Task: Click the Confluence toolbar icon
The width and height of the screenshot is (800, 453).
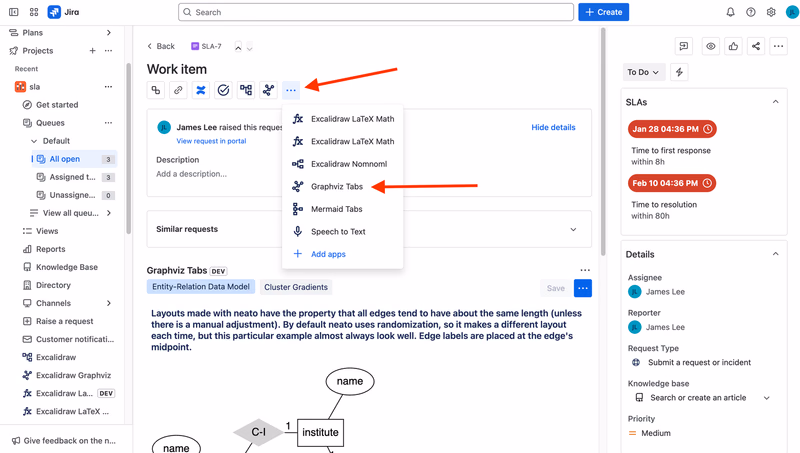Action: click(201, 90)
